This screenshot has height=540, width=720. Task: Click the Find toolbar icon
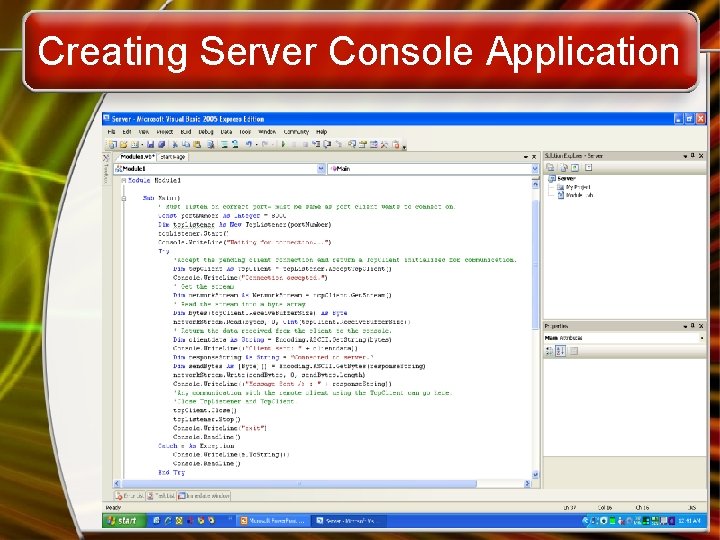(x=211, y=145)
